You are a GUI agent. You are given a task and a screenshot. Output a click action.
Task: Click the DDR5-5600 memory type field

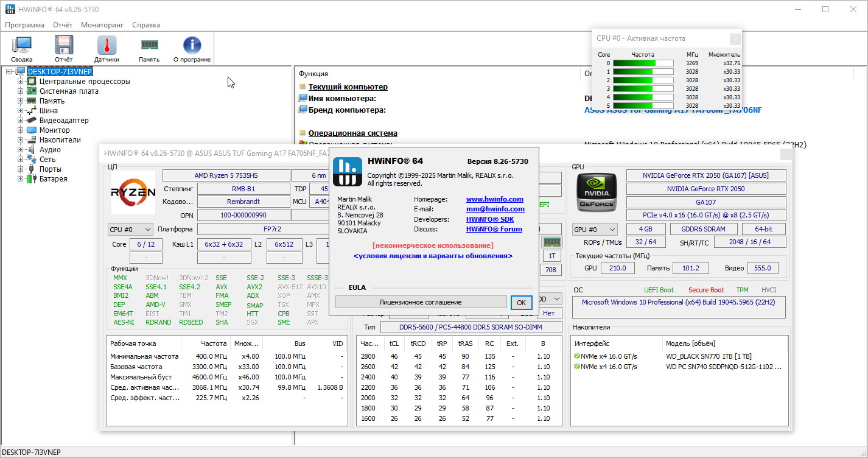pyautogui.click(x=472, y=327)
